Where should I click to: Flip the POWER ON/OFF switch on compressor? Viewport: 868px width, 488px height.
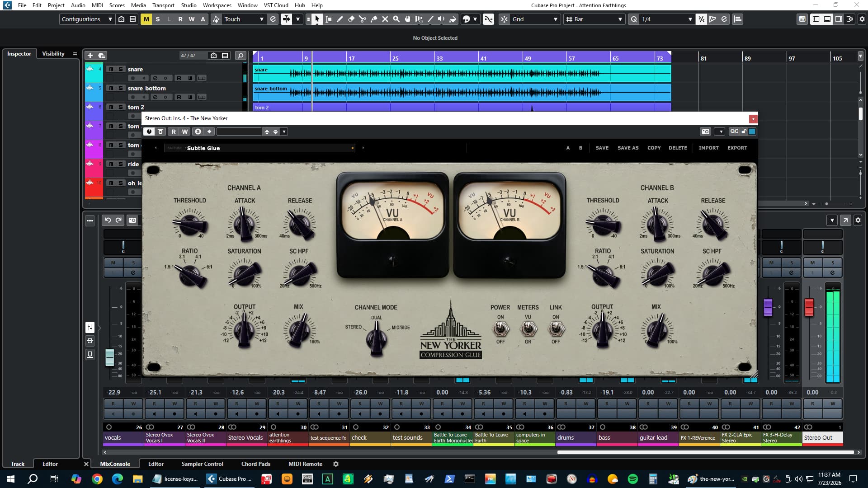(500, 329)
